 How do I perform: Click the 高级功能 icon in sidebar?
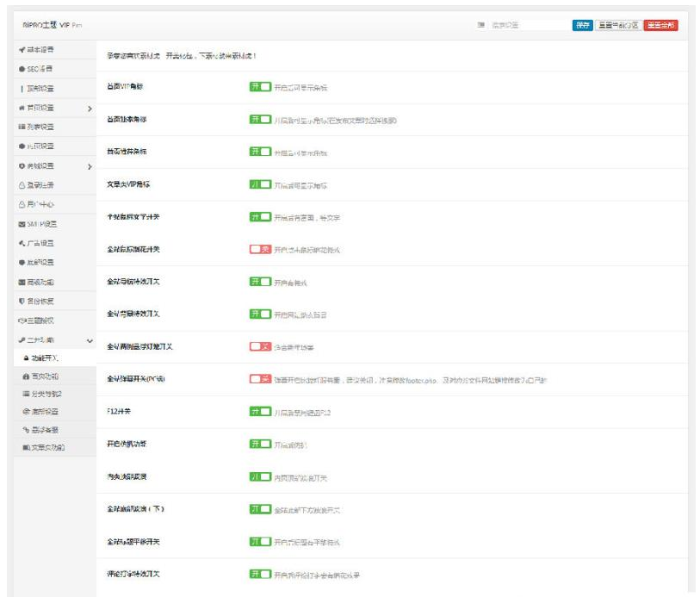(22, 283)
